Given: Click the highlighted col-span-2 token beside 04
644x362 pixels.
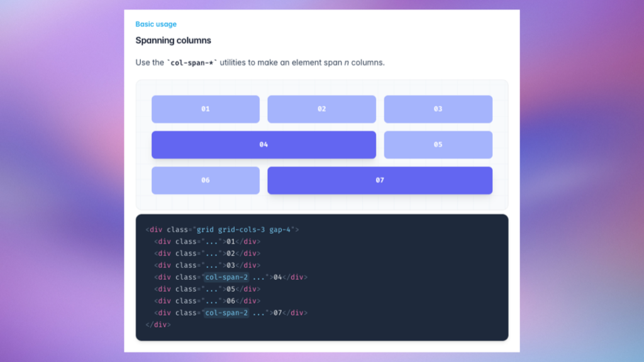Looking at the screenshot, I should 226,277.
